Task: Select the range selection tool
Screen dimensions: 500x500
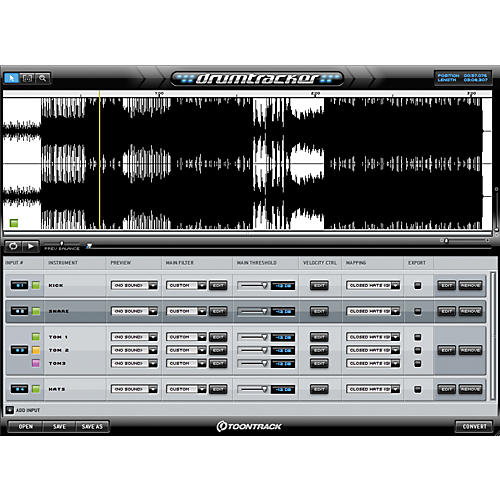Action: 27,78
